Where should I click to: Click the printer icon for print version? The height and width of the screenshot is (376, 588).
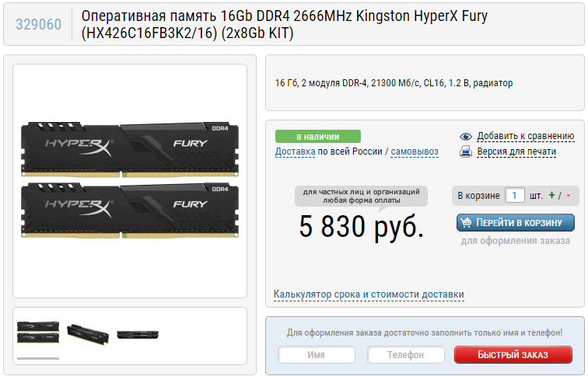click(x=465, y=151)
